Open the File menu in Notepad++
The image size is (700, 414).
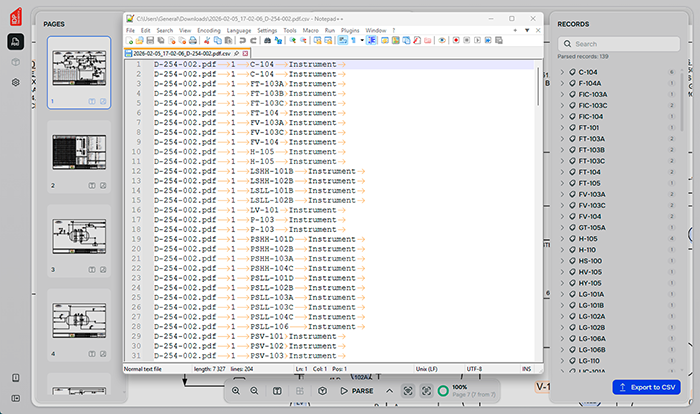[x=130, y=30]
